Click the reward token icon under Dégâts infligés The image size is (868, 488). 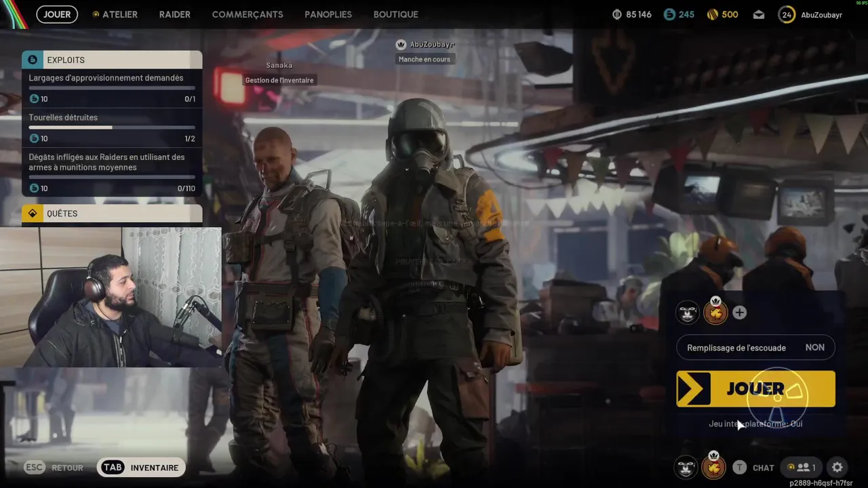click(34, 188)
